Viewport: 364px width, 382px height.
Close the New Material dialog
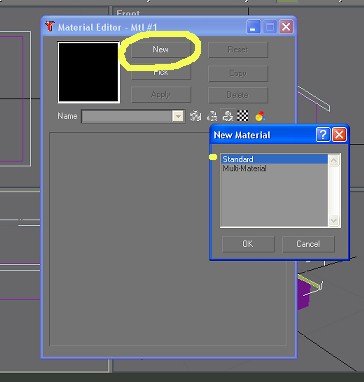[x=339, y=135]
